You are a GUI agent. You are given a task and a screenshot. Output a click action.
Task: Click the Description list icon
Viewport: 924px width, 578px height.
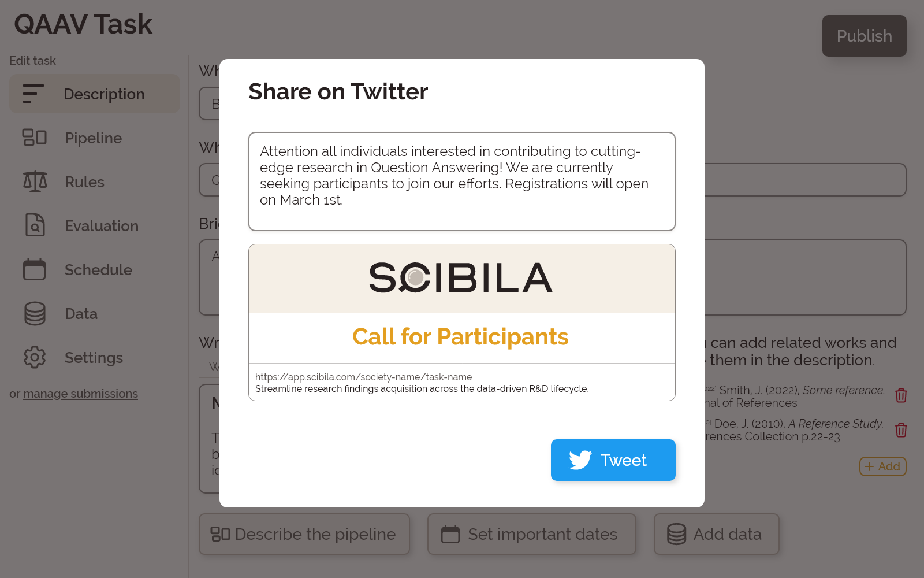pyautogui.click(x=32, y=94)
